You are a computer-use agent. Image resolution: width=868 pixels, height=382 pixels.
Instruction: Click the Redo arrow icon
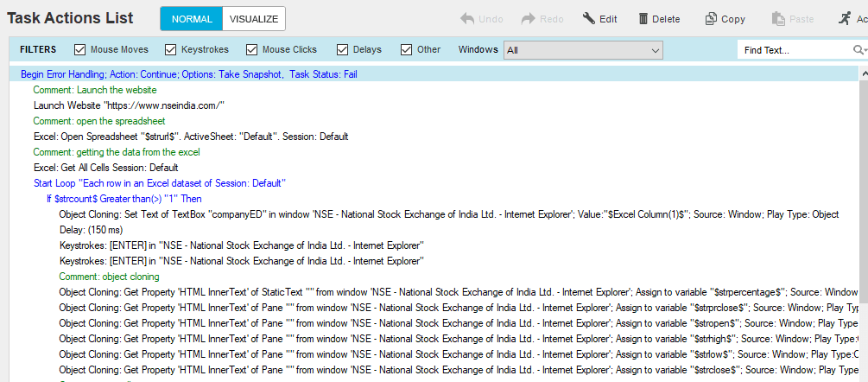(x=529, y=19)
